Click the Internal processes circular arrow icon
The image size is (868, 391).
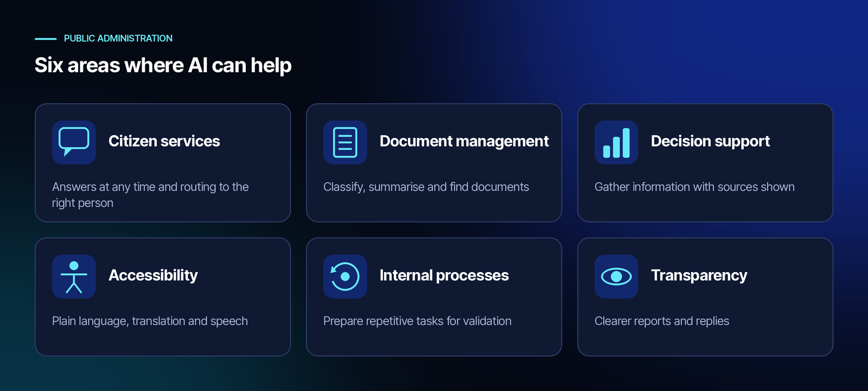[345, 276]
